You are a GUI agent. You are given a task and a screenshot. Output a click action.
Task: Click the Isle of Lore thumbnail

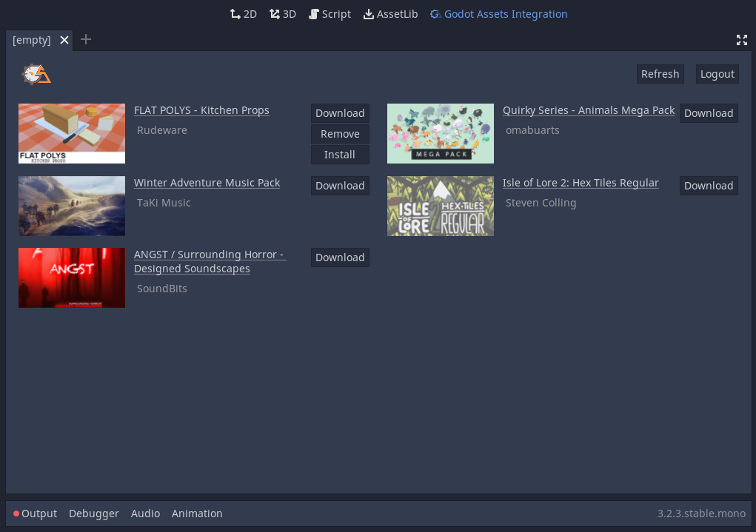440,206
